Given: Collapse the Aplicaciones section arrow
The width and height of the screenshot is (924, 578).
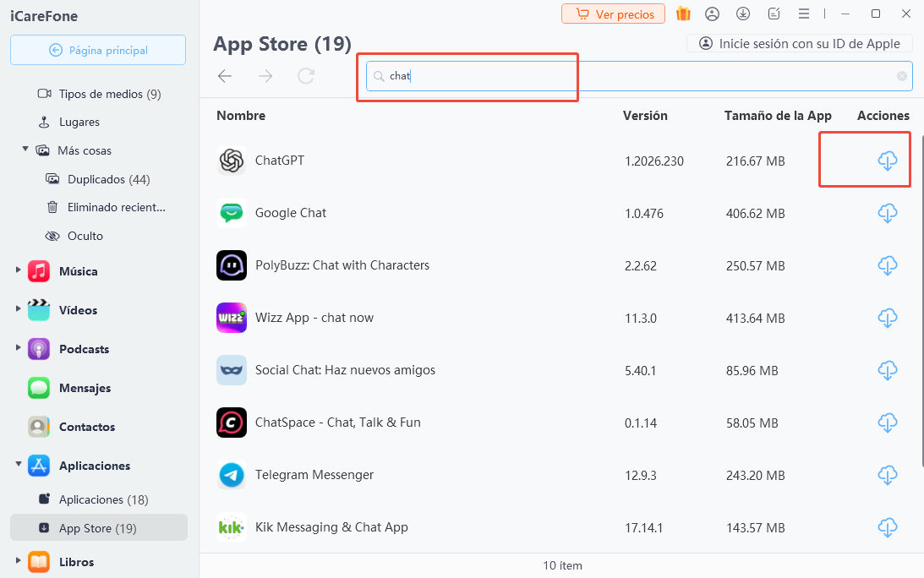Looking at the screenshot, I should click(19, 464).
